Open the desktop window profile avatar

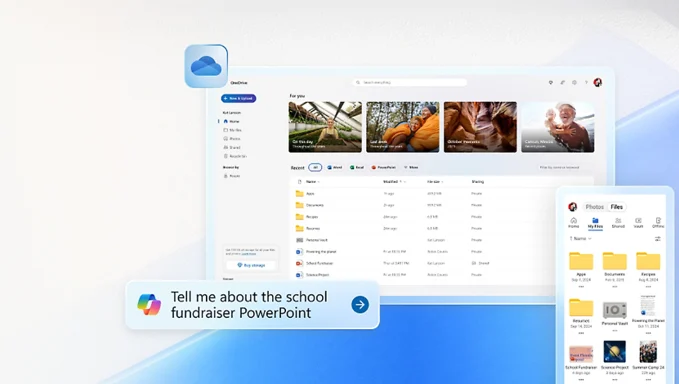pos(598,82)
